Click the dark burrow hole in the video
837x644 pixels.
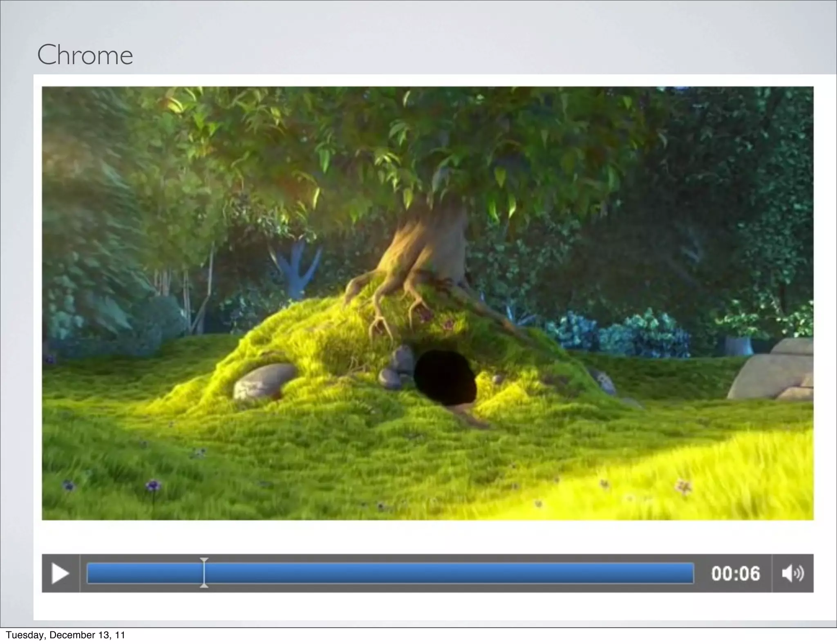[445, 377]
